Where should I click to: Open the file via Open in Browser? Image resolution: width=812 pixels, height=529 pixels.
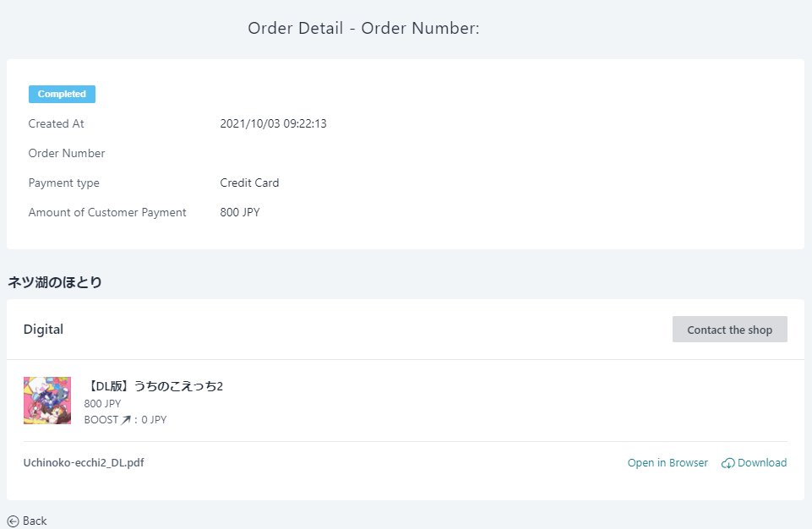coord(668,463)
